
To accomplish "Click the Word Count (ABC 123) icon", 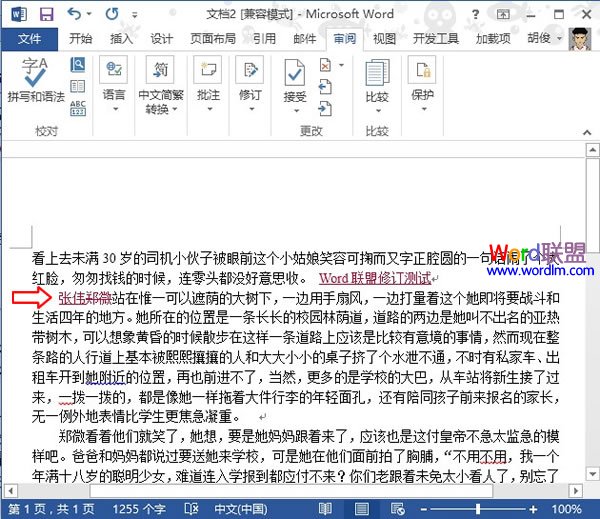I will [x=79, y=107].
